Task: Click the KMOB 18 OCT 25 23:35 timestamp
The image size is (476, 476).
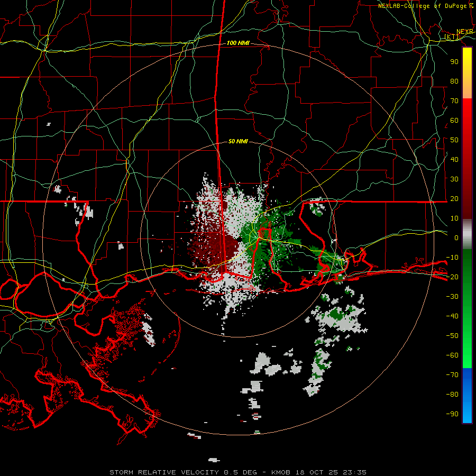Action: [x=318, y=472]
